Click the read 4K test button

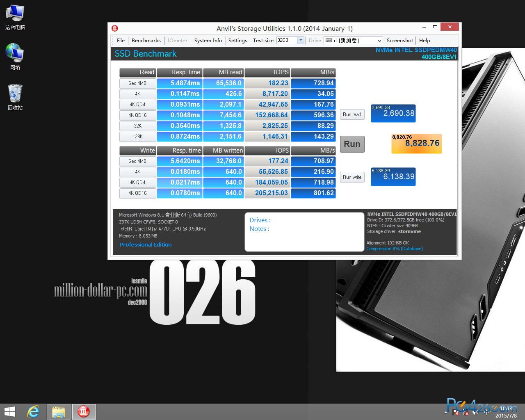point(137,94)
